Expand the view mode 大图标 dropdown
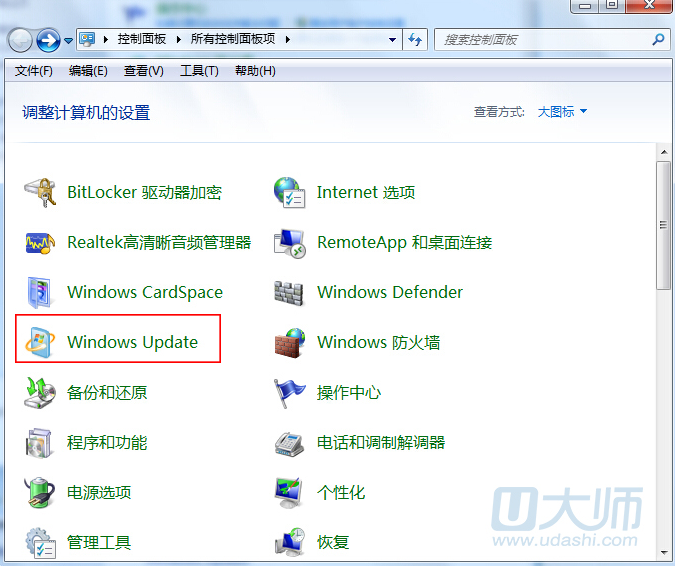 (562, 112)
